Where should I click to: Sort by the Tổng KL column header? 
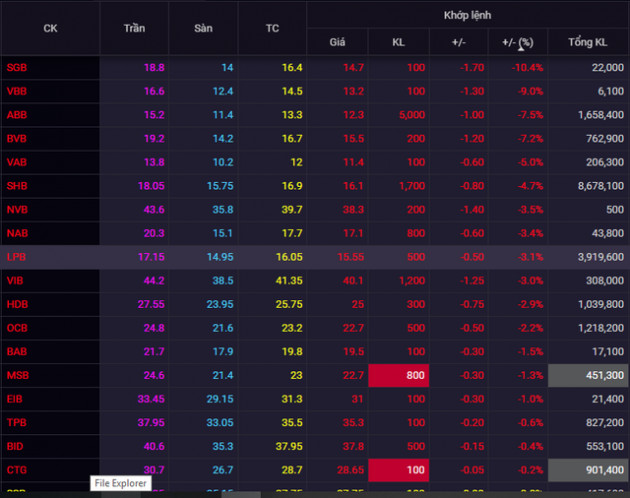(x=588, y=42)
